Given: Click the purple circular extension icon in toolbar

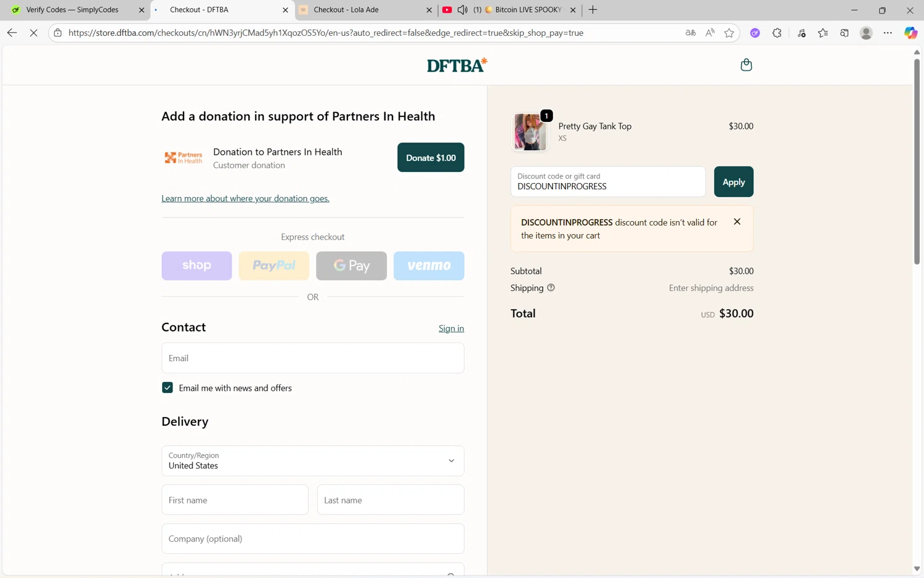Looking at the screenshot, I should (755, 33).
